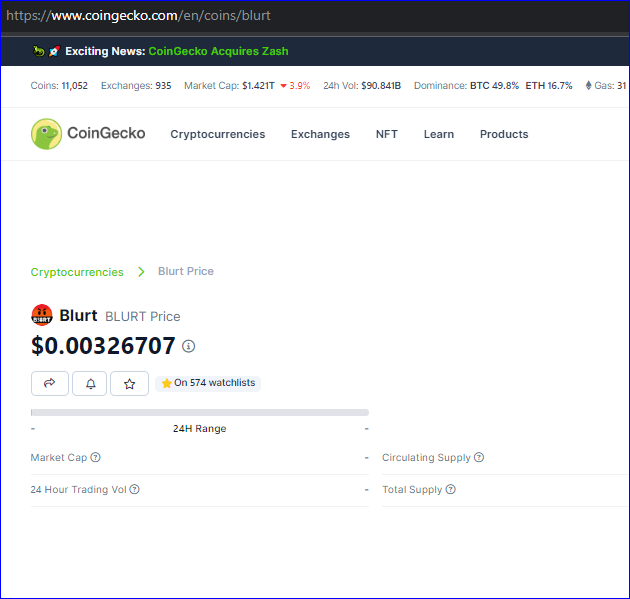The image size is (630, 599).
Task: Click the share arrow button
Action: click(x=50, y=384)
